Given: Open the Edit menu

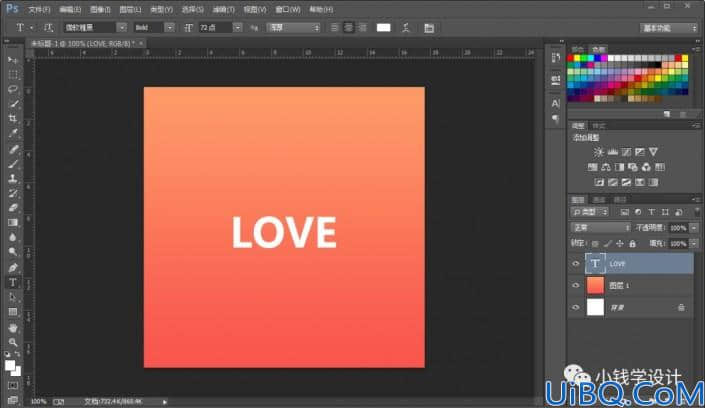Looking at the screenshot, I should (x=70, y=9).
